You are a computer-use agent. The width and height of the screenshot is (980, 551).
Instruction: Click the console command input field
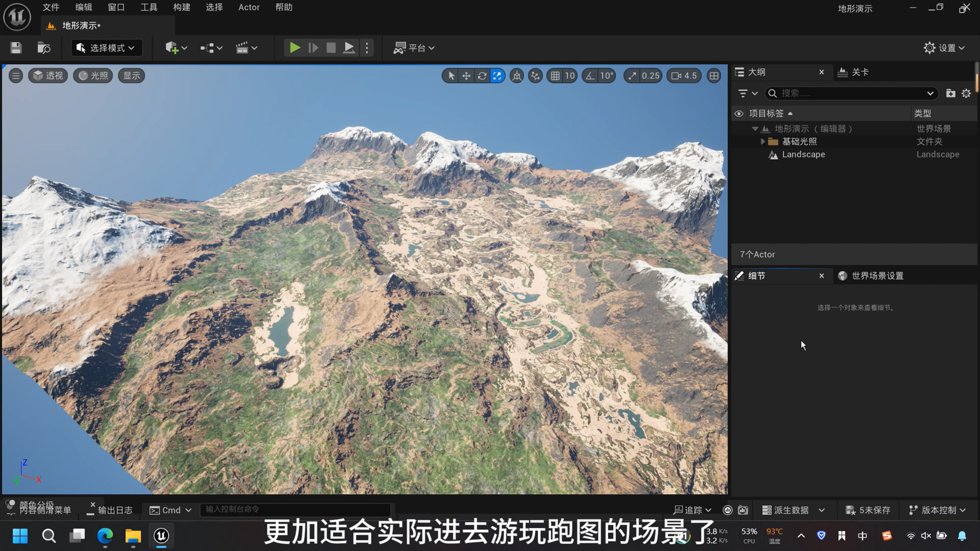pyautogui.click(x=296, y=509)
